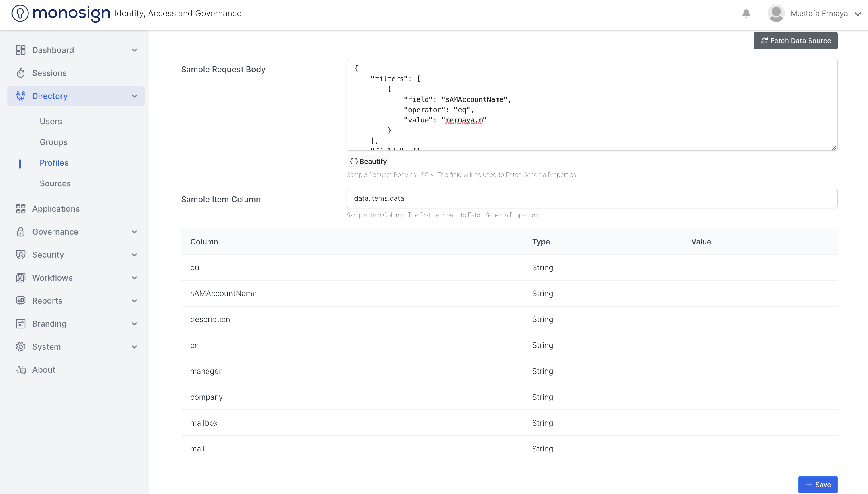This screenshot has height=494, width=868.
Task: Click the user avatar picture
Action: 776,13
